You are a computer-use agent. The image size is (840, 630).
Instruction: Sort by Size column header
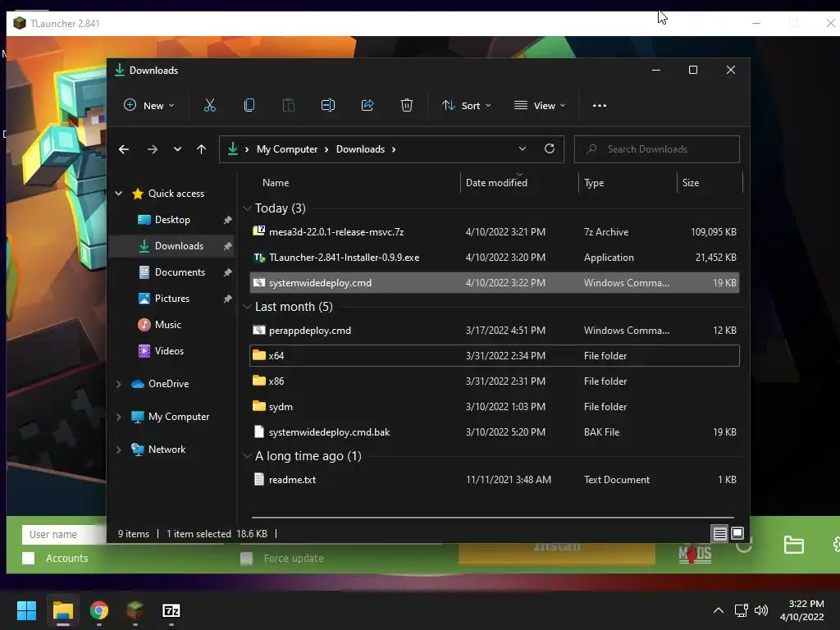710,183
